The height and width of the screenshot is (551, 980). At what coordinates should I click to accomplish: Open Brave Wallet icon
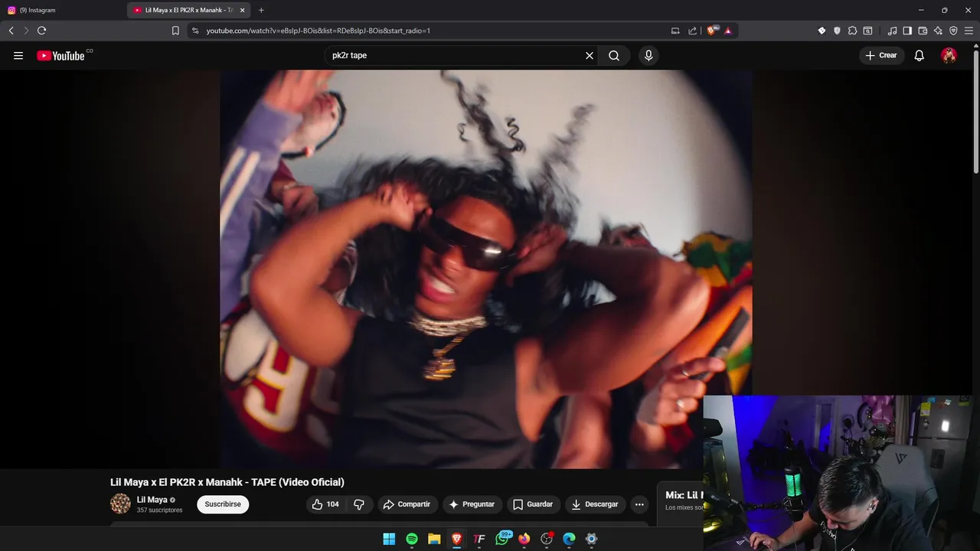pos(923,31)
